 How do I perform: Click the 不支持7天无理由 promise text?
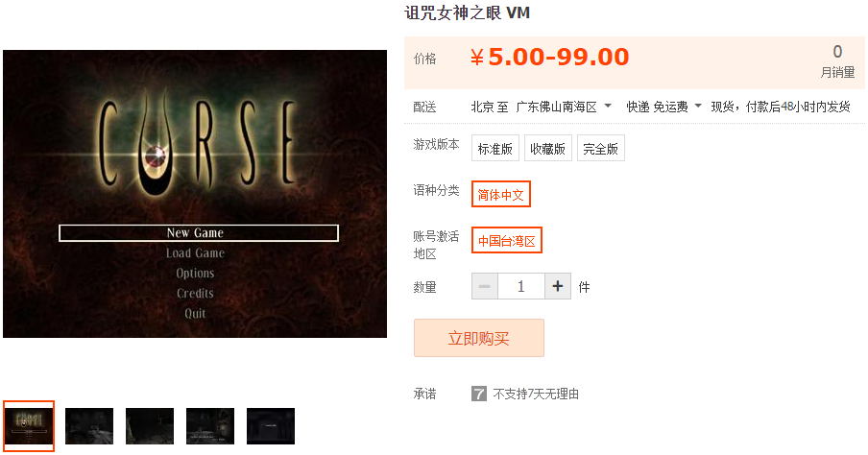pyautogui.click(x=536, y=394)
